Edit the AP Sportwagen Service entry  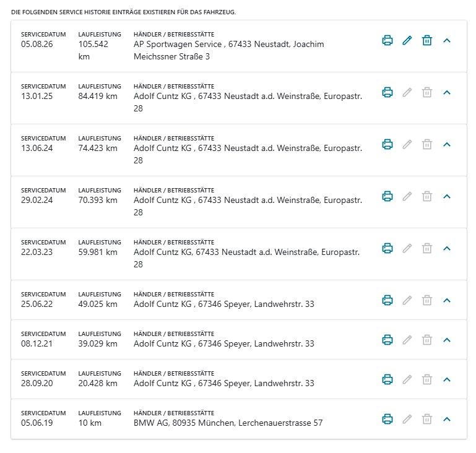[x=407, y=40]
